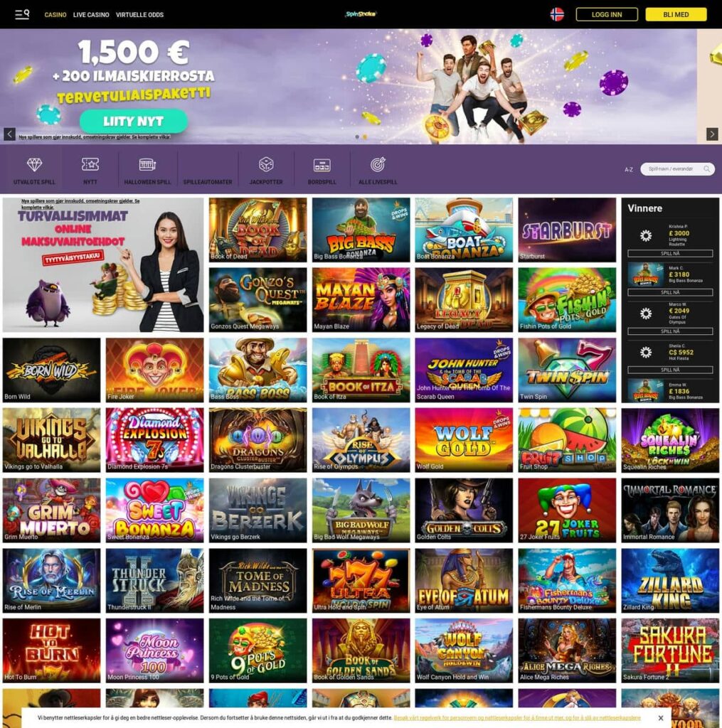Go to previous banner slide arrow
The width and height of the screenshot is (722, 728).
(10, 134)
